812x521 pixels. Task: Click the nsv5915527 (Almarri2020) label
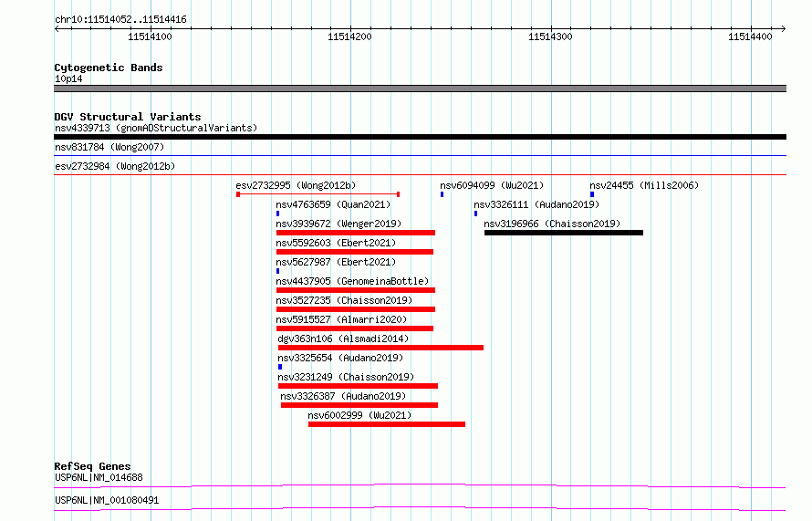(x=341, y=319)
